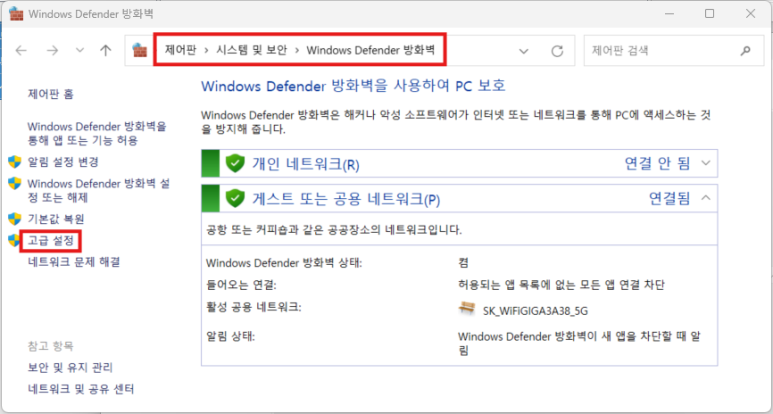Maximize the Windows Defender 방화벽 window
This screenshot has width=773, height=414.
coord(709,14)
